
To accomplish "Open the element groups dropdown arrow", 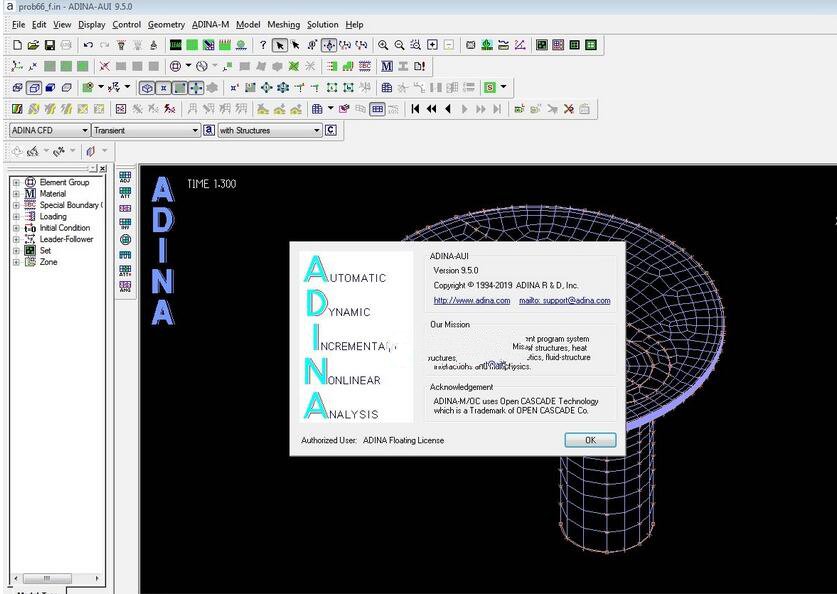I will (x=188, y=66).
